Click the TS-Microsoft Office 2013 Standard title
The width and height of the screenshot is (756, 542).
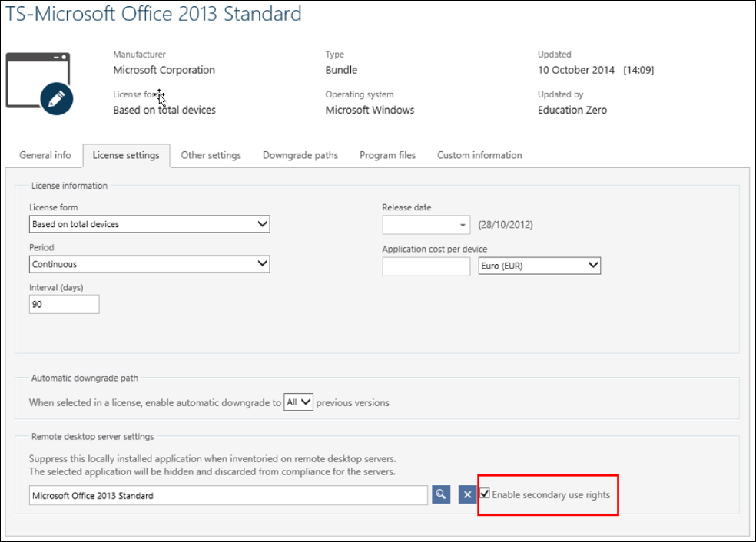point(152,14)
